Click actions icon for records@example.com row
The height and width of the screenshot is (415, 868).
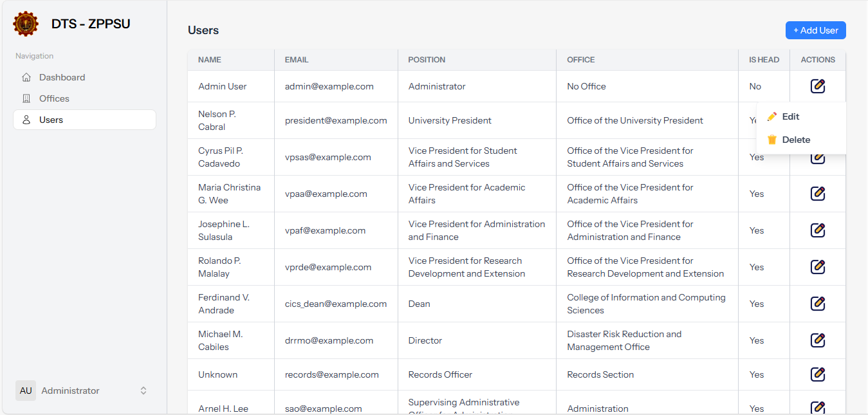[x=817, y=374]
